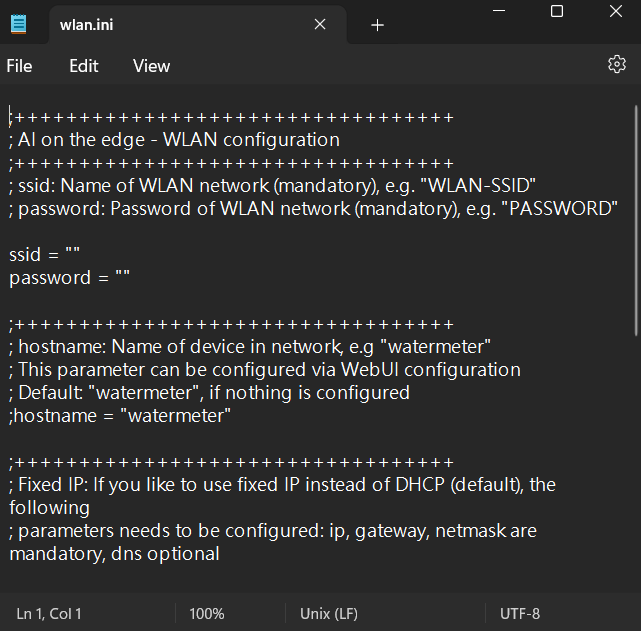Place cursor on the ssid = "" line
This screenshot has height=631, width=641.
pyautogui.click(x=45, y=255)
